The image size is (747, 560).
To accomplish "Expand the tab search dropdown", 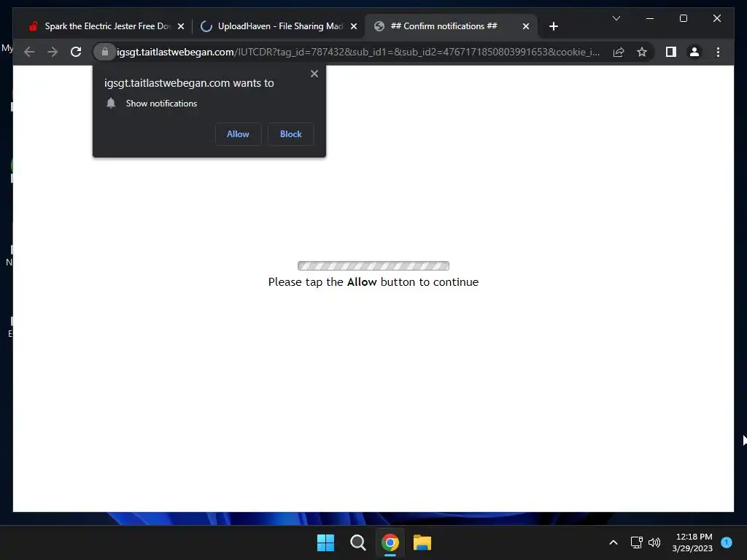I will [x=616, y=18].
